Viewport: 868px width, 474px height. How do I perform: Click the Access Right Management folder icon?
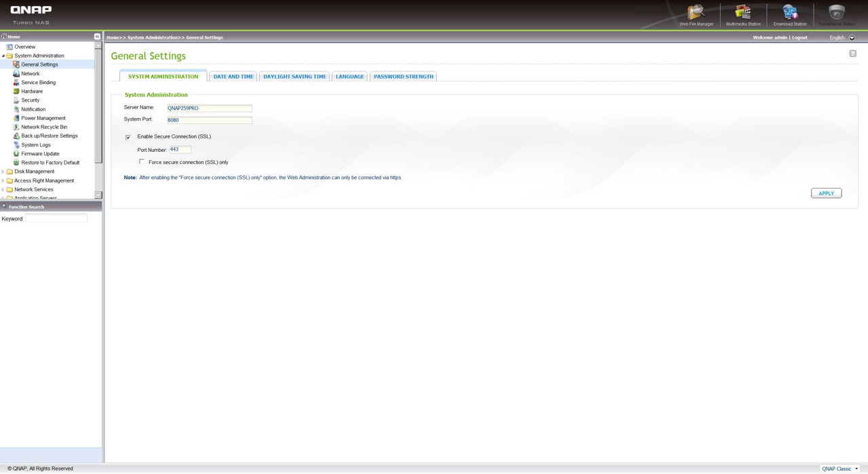(x=9, y=180)
